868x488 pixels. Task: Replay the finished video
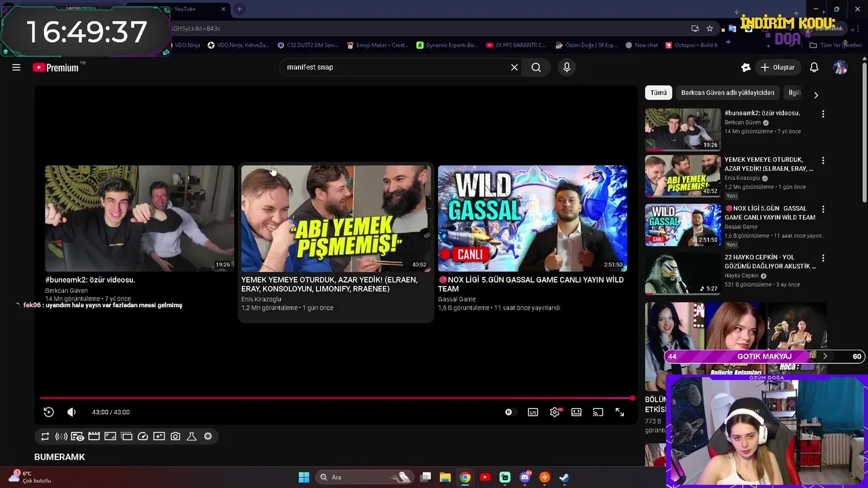tap(49, 412)
